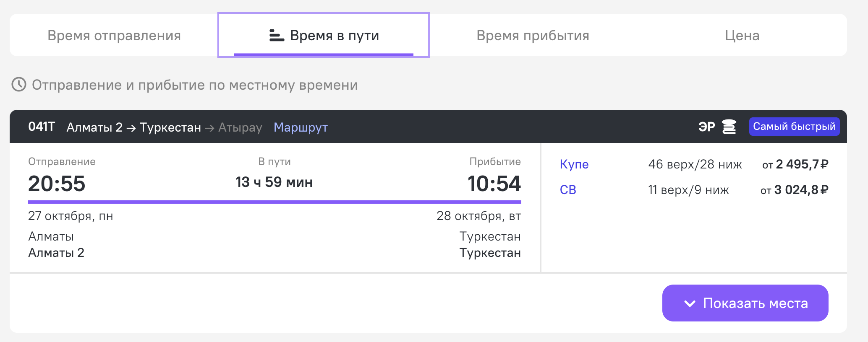Select the Купе carriage type
The width and height of the screenshot is (868, 342).
574,164
